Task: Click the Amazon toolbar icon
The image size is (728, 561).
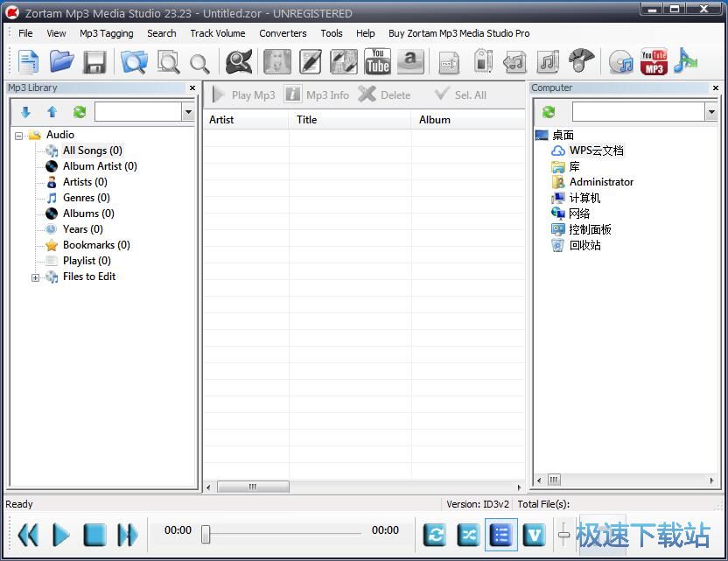Action: pyautogui.click(x=410, y=61)
